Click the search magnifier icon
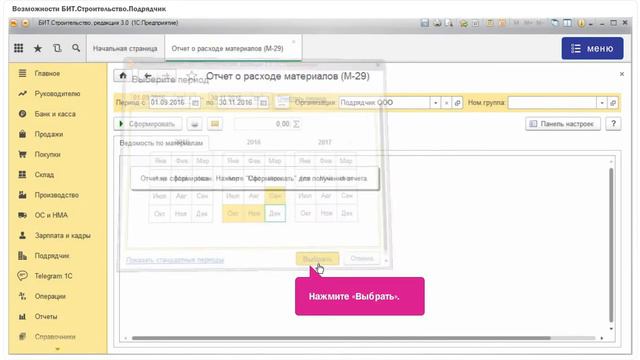 coord(76,48)
